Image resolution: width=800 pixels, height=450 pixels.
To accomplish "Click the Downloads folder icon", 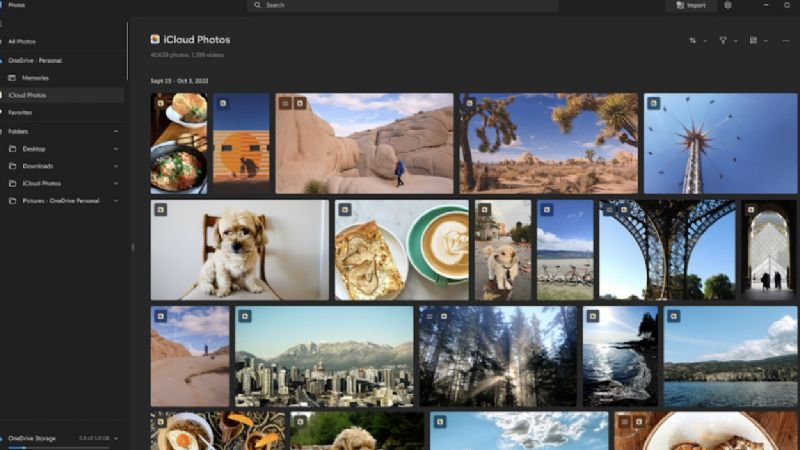I will 13,166.
